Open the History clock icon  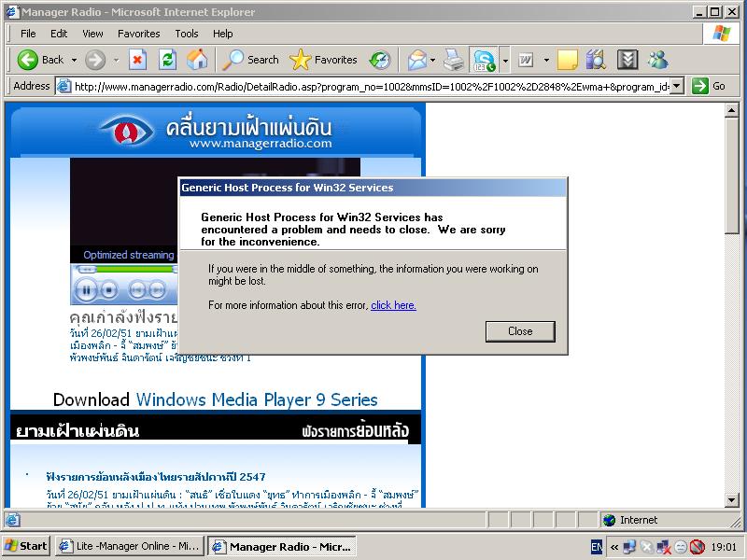click(x=380, y=60)
